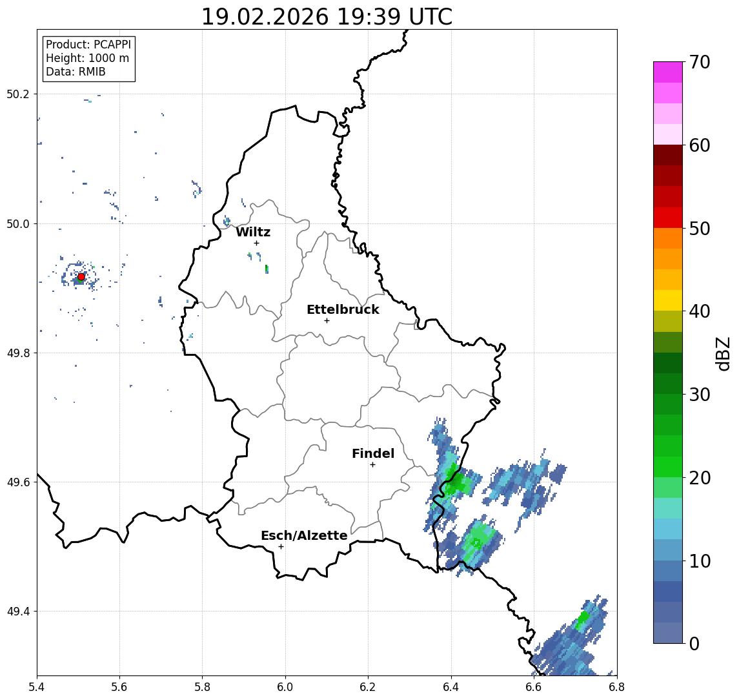The width and height of the screenshot is (739, 700).
Task: Click the Findel station cross marker
Action: (x=372, y=465)
